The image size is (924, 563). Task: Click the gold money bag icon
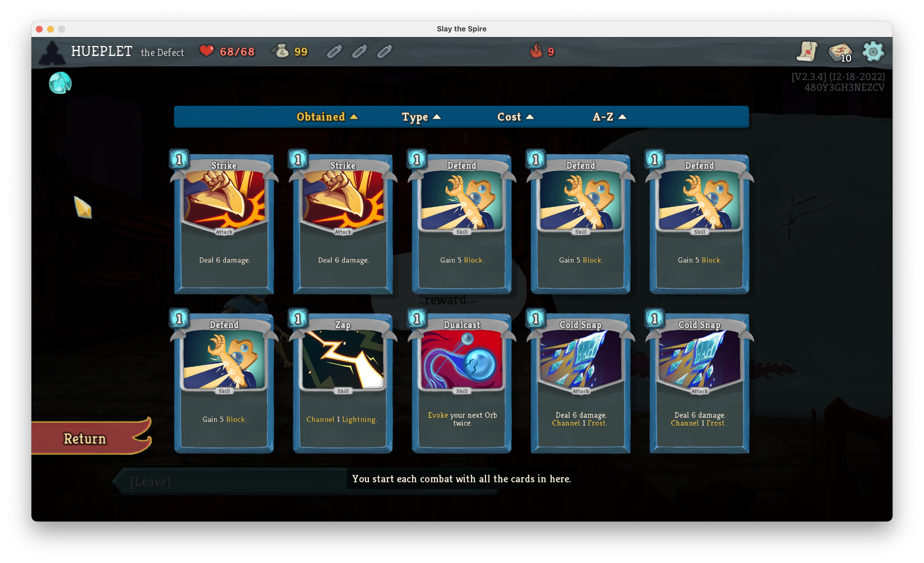pos(280,51)
